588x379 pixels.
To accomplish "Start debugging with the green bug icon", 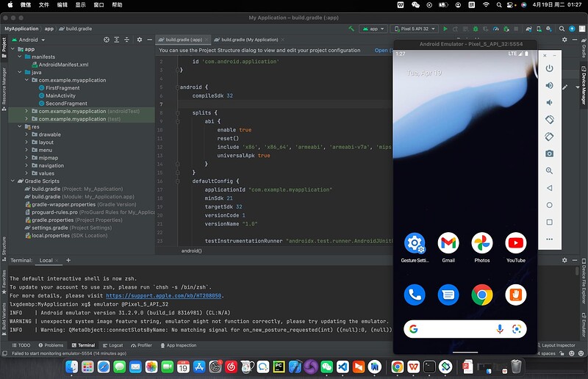I will tap(476, 29).
